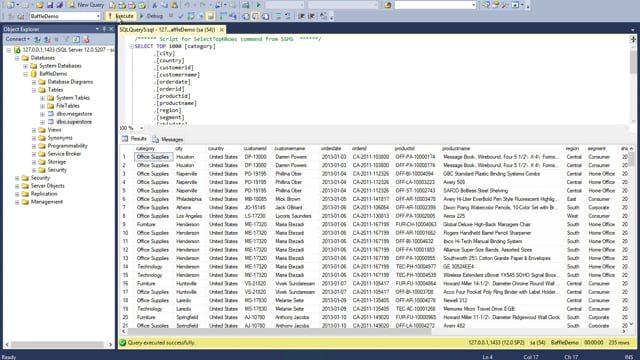
Task: Select the dbo.superstore table
Action: [x=74, y=122]
